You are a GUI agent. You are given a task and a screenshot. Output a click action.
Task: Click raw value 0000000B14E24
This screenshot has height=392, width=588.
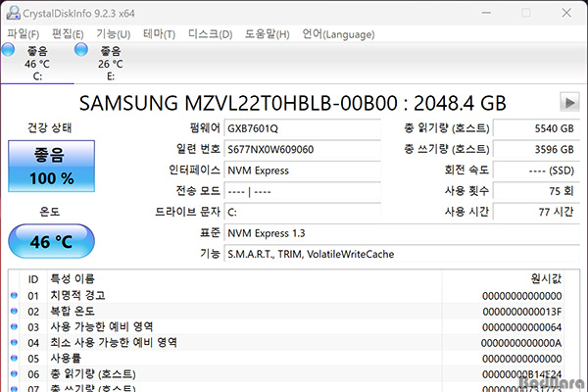click(522, 374)
